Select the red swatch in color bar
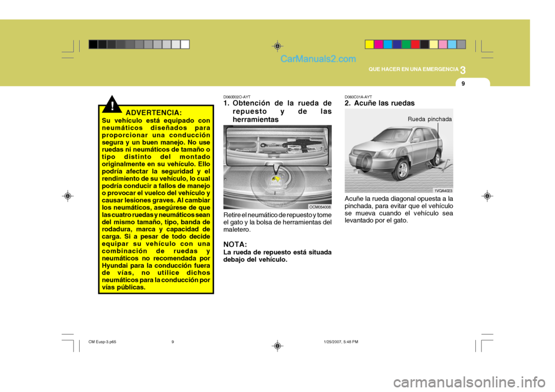Screen dimensions: 555x392 pos(415,45)
